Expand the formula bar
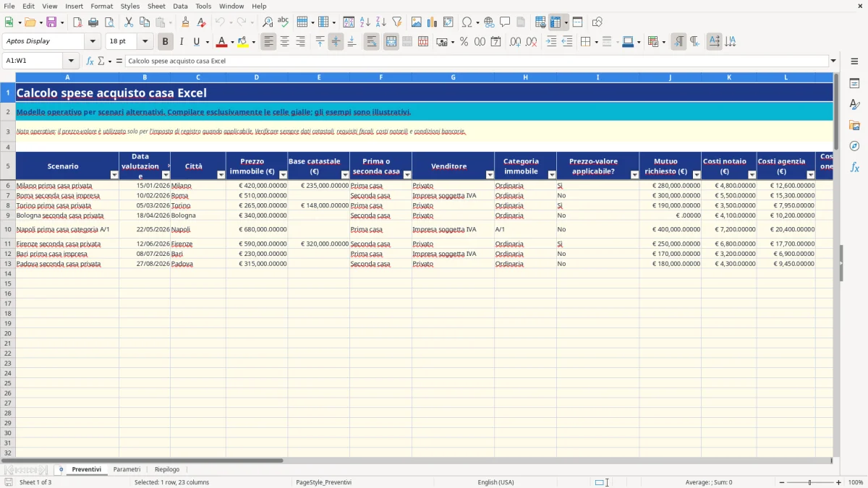868x488 pixels. 834,61
